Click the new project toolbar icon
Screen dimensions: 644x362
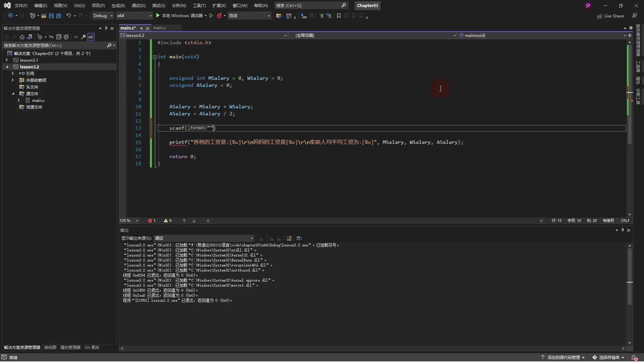point(32,16)
